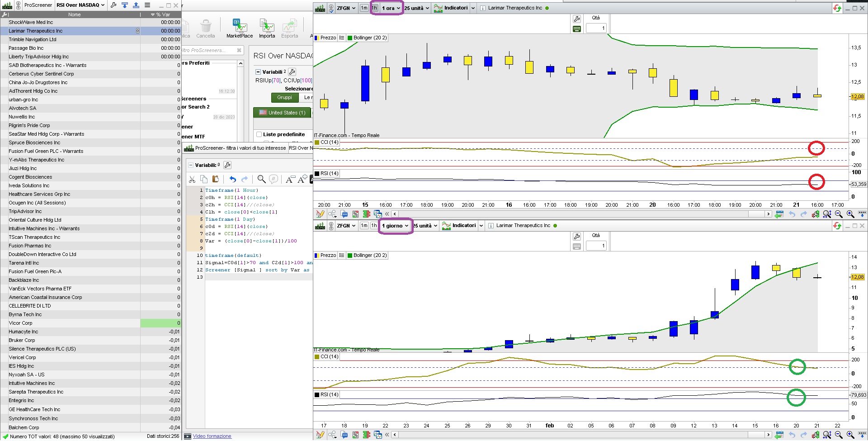Click the drawing tools pencil icon under hourly chart
The width and height of the screenshot is (868, 441).
pos(320,214)
